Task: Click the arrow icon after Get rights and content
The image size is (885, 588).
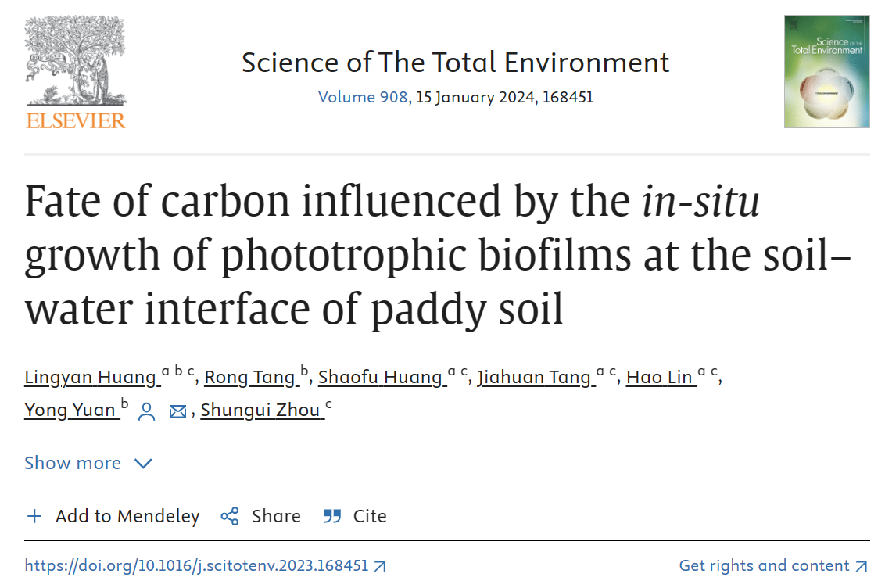Action: point(862,565)
